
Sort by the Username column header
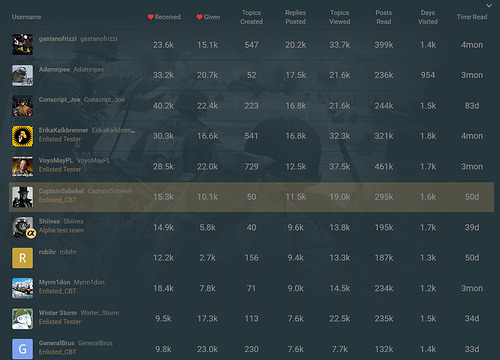pyautogui.click(x=26, y=17)
